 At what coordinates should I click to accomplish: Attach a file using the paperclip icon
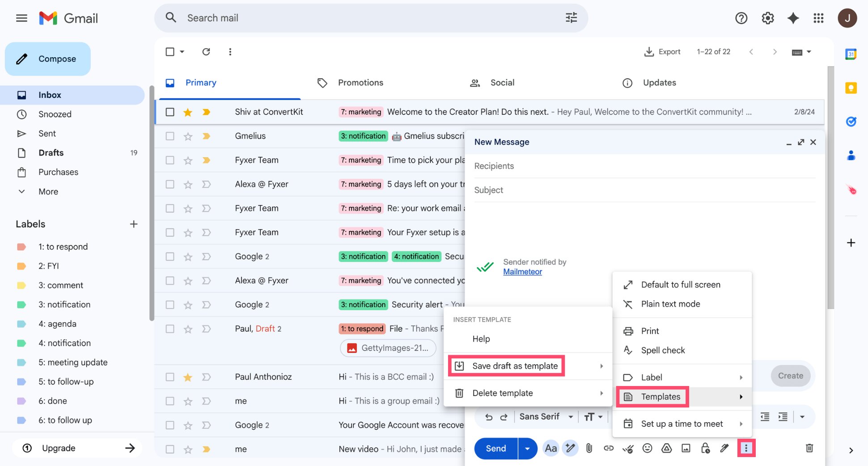tap(589, 448)
